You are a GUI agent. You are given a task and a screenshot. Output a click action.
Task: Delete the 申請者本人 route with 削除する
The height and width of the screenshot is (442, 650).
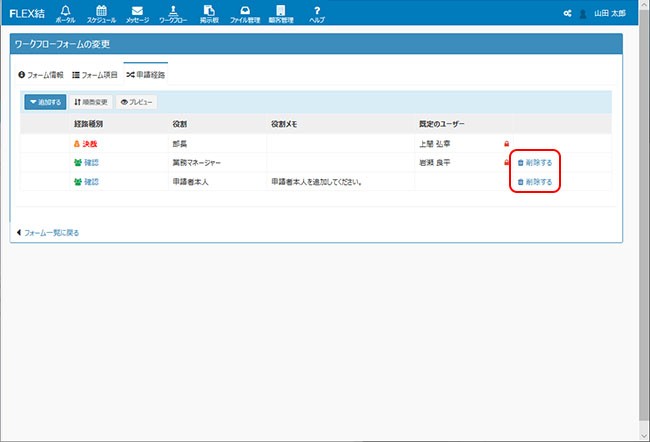point(535,182)
